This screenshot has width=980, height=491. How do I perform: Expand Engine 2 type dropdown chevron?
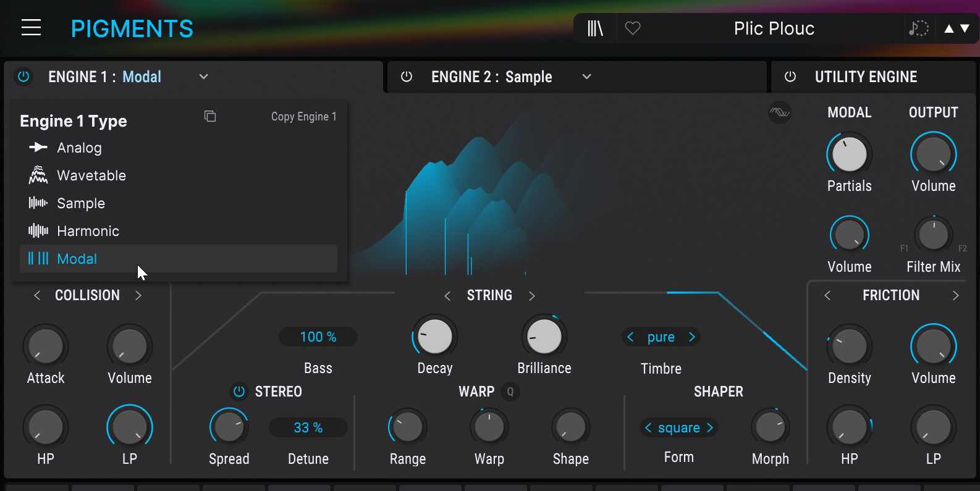click(587, 77)
